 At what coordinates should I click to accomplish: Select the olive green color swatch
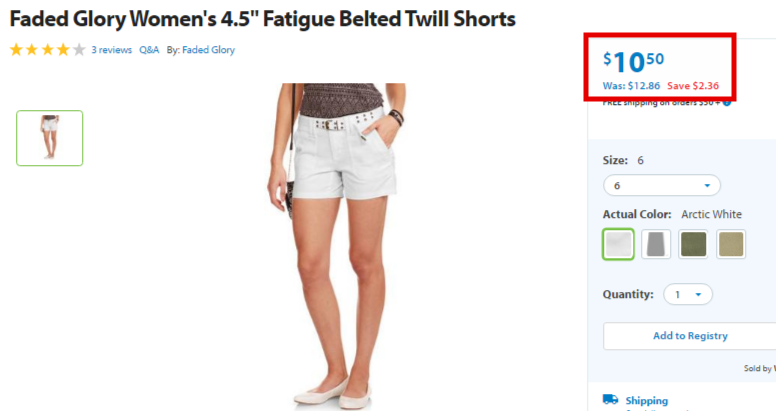(693, 244)
